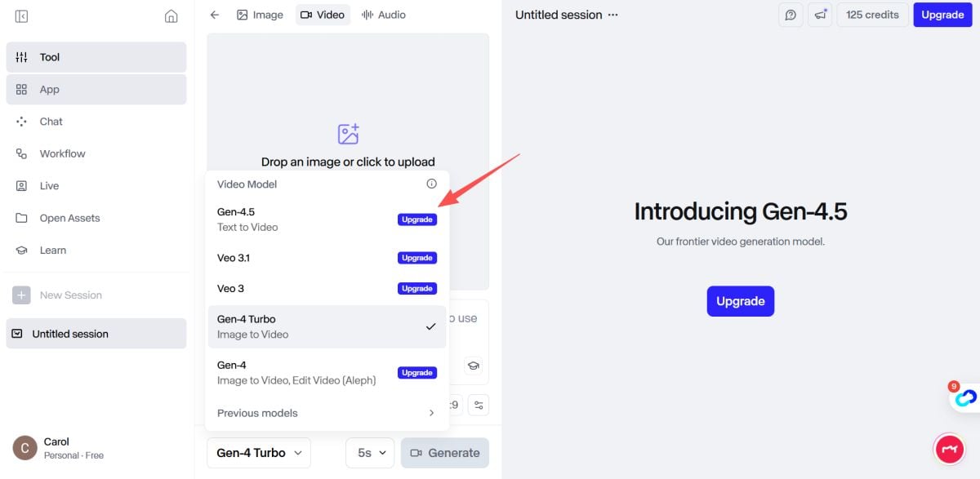
Task: Click the back arrow icon
Action: pyautogui.click(x=215, y=15)
